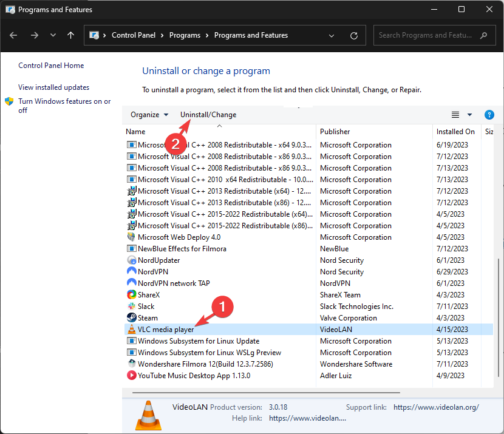Go up one folder level

coord(70,35)
